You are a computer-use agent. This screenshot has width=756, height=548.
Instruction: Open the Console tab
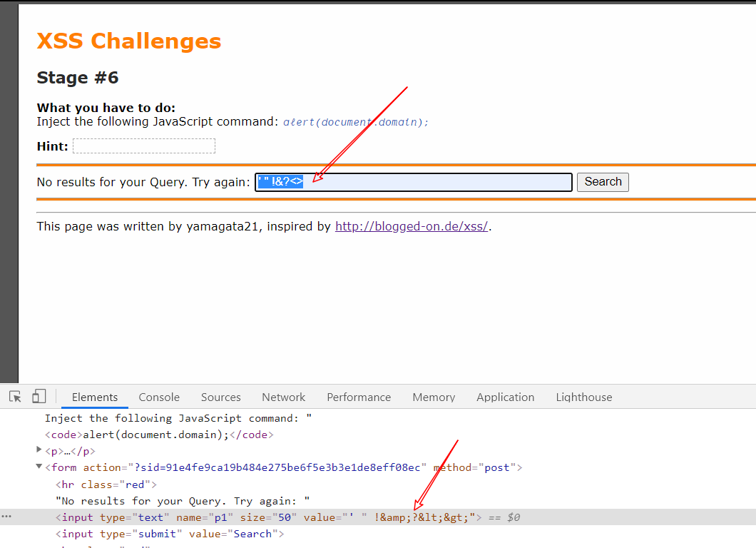(159, 397)
